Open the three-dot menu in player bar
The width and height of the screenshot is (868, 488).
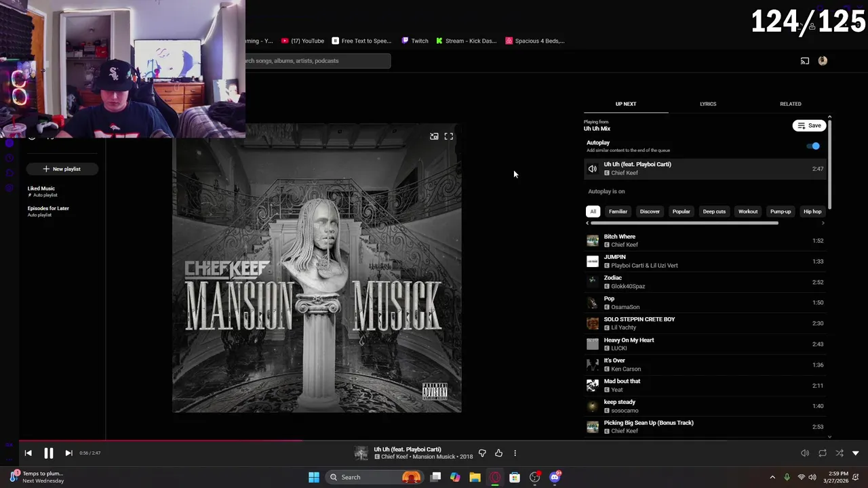[515, 453]
